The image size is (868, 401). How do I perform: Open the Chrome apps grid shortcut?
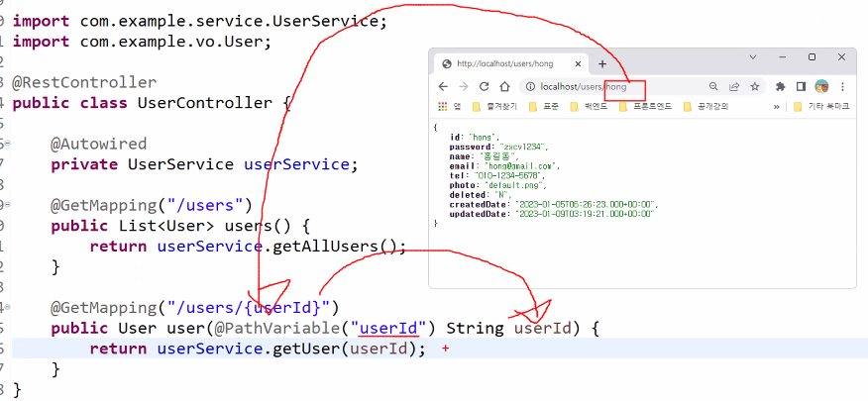442,107
